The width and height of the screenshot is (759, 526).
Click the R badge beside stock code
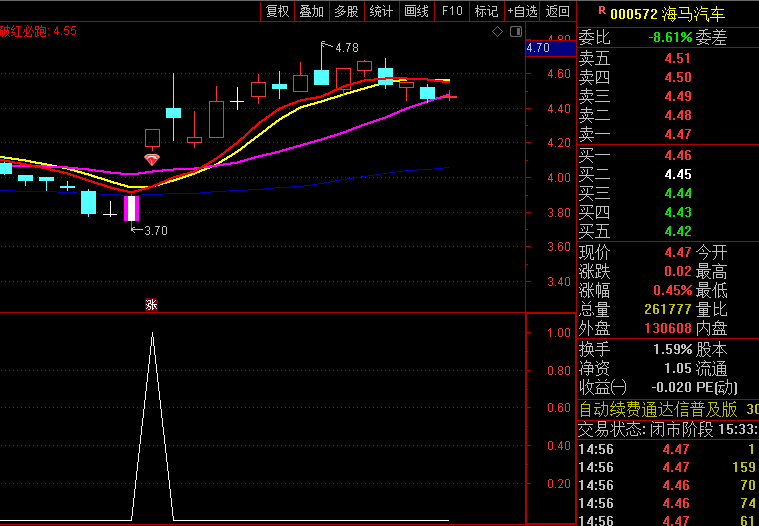pyautogui.click(x=602, y=10)
